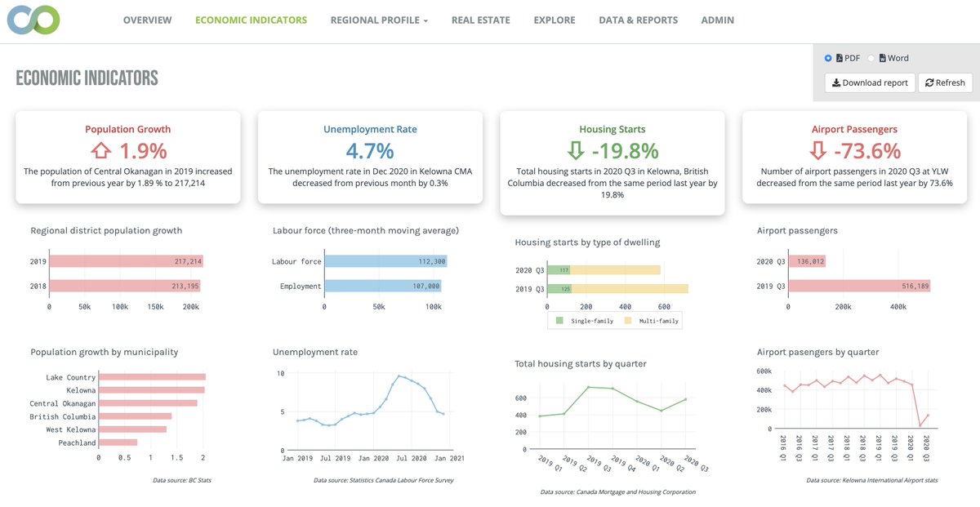Click the 'Data source: BC Stats' text
This screenshot has height=507, width=980.
click(x=182, y=480)
